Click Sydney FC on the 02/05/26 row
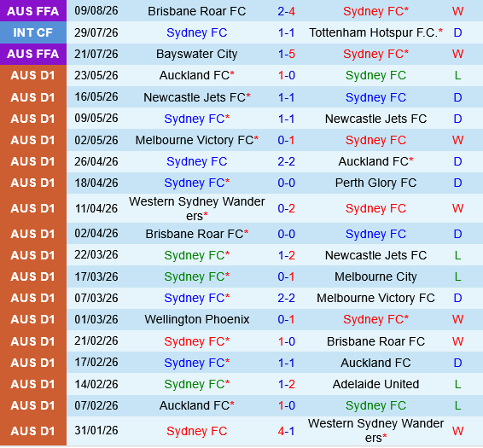The width and height of the screenshot is (483, 448). click(x=375, y=140)
